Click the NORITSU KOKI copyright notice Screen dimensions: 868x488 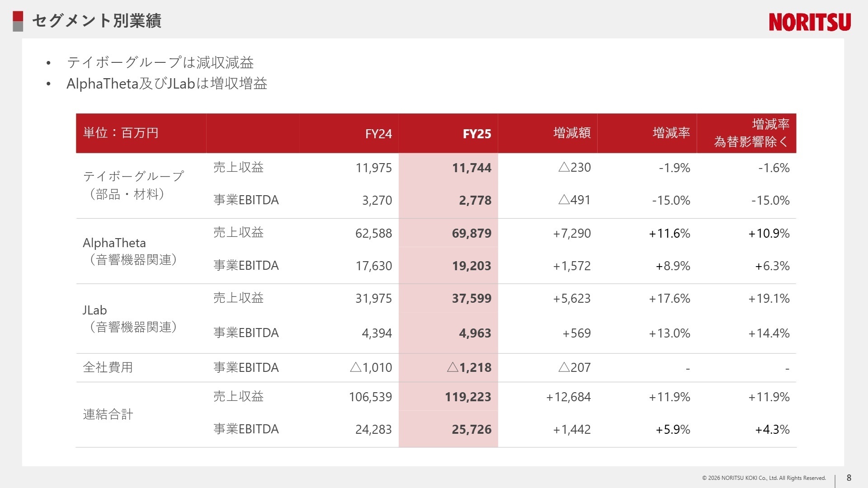coord(764,478)
